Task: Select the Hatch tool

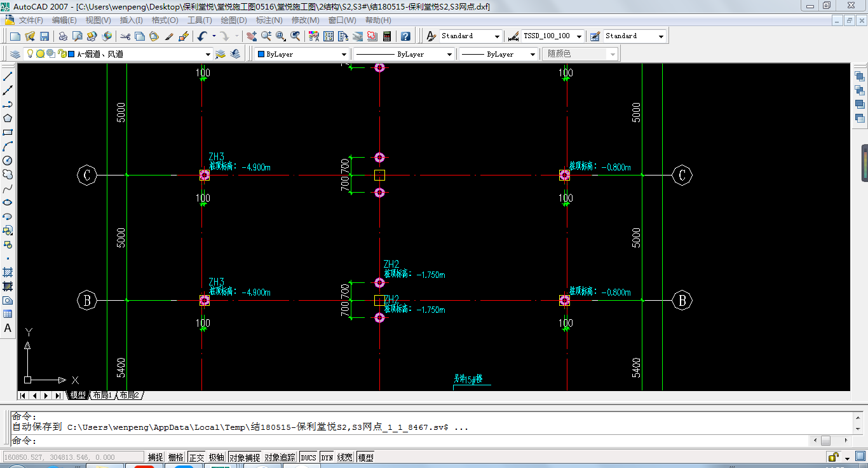Action: point(8,272)
